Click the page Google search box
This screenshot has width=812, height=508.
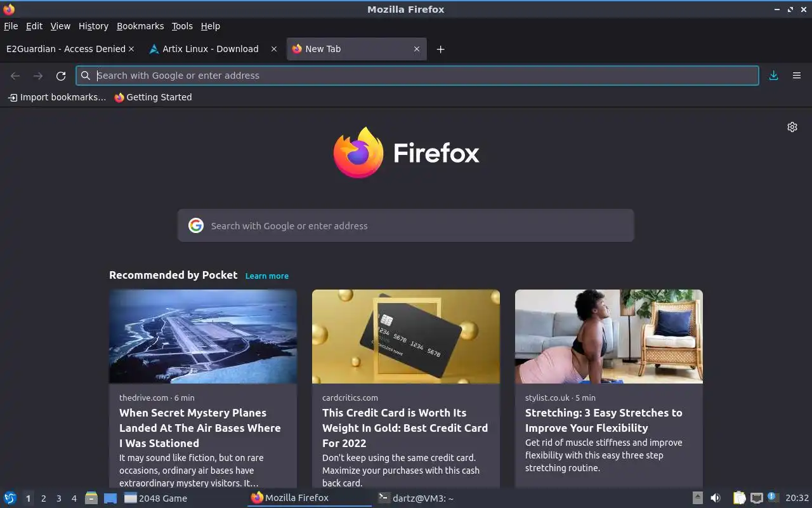(406, 225)
